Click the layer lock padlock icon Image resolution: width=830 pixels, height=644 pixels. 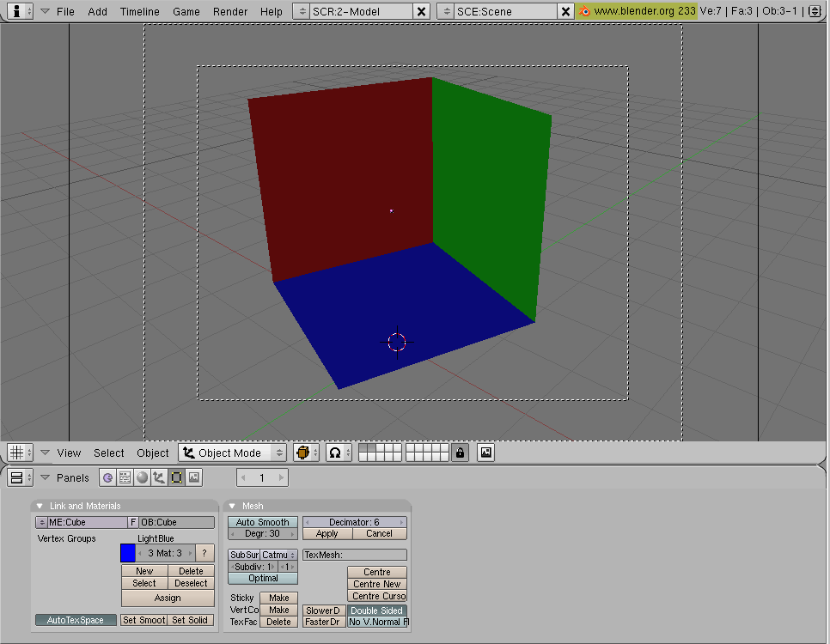[x=461, y=453]
